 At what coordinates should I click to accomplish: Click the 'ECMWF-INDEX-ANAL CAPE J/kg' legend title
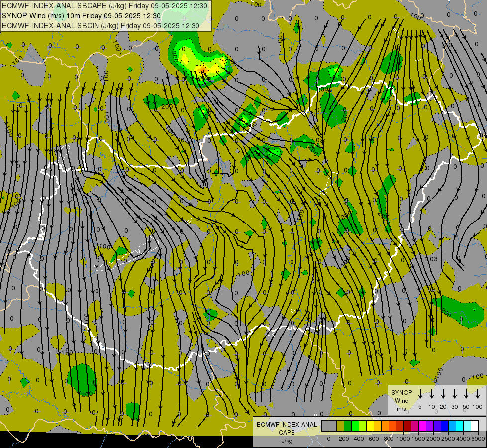[x=287, y=432]
